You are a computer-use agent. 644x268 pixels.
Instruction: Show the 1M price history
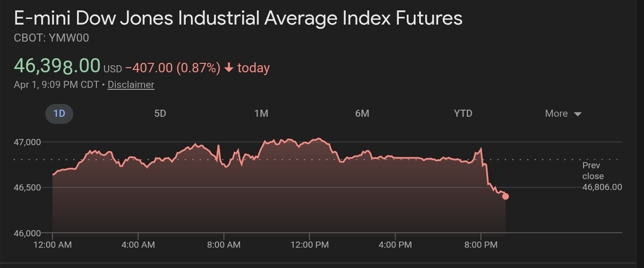point(261,114)
